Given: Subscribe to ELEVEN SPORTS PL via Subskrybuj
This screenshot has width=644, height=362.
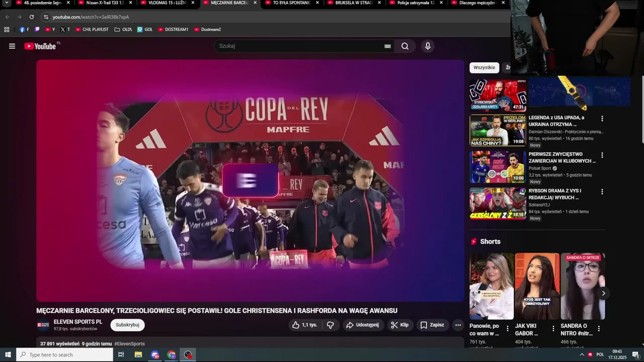Looking at the screenshot, I should click(127, 325).
